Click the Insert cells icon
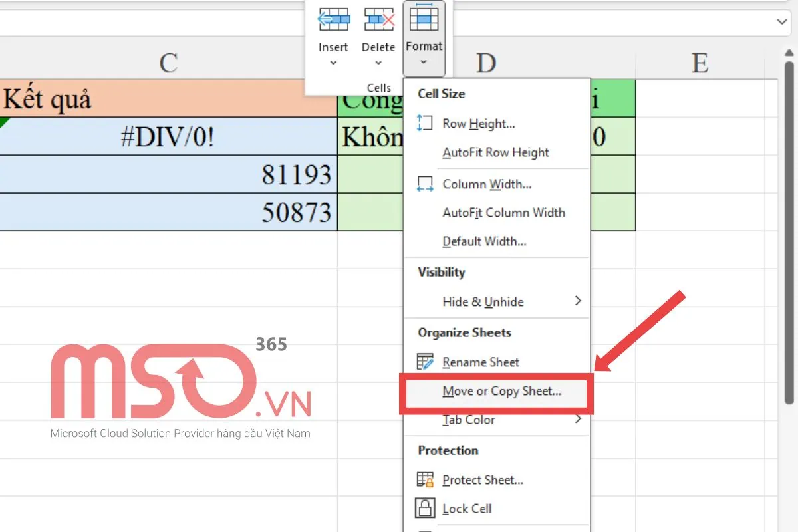This screenshot has width=798, height=532. click(333, 20)
